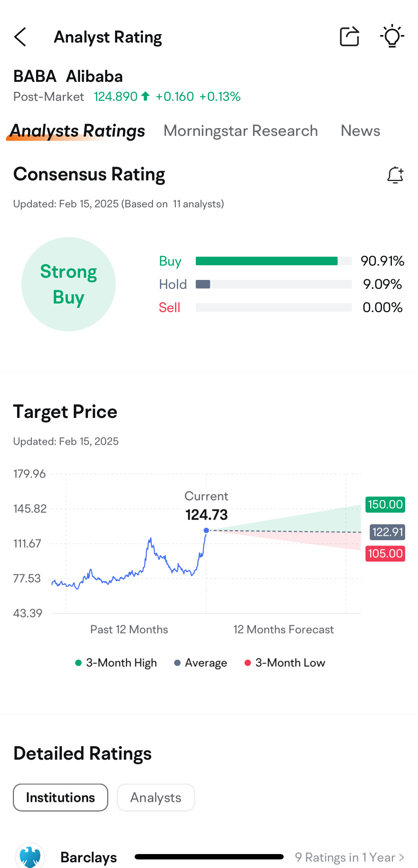Screen dimensions: 418x868
Task: Tap the BABA Alibaba stock title
Action: pos(68,77)
